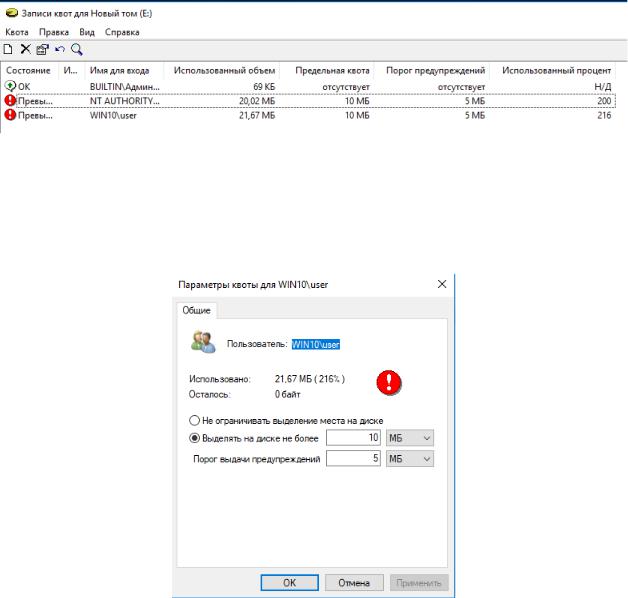Click the 21,67 МБ used volume cell in list

[257, 115]
